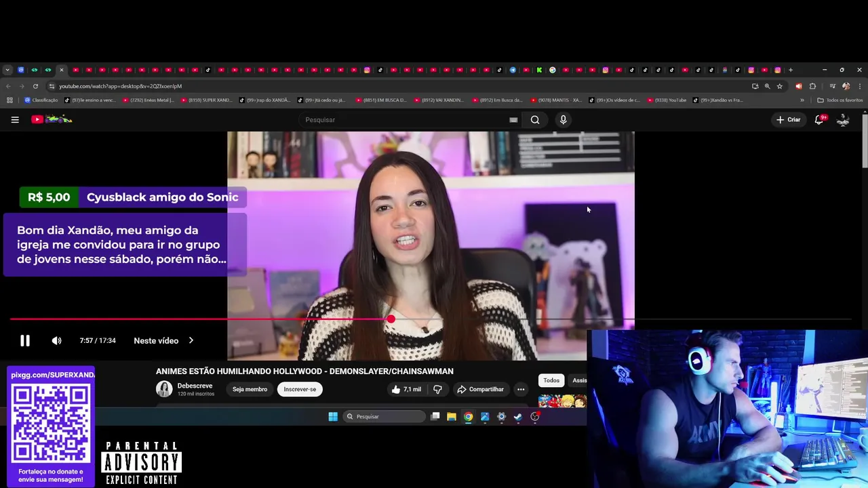
Task: Switch to the green K favicon tab
Action: [539, 70]
